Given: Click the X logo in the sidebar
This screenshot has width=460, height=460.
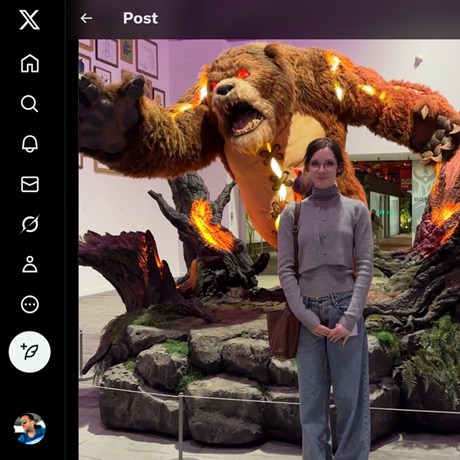Looking at the screenshot, I should coord(29,20).
